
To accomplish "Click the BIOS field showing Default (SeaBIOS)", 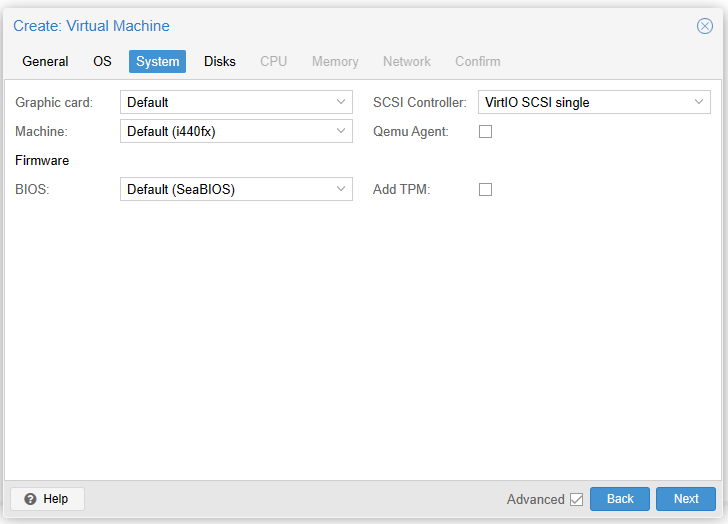I will (225, 189).
